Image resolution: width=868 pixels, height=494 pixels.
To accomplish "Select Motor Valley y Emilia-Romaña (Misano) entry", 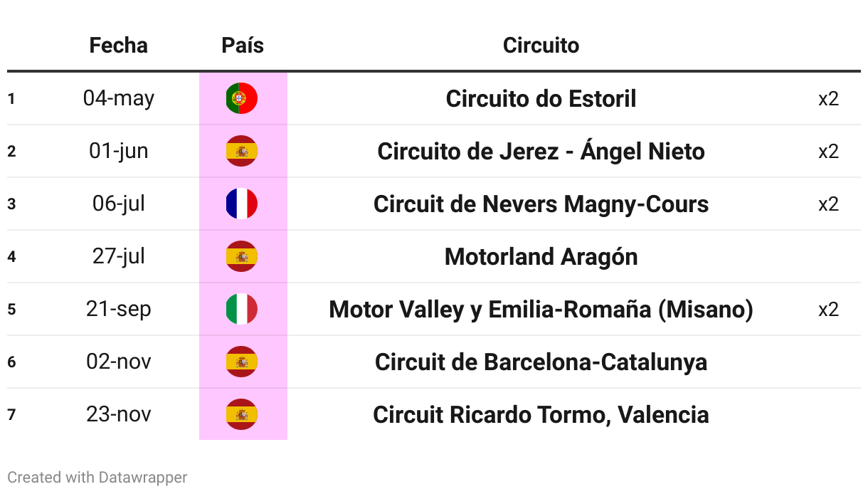I will (x=541, y=310).
